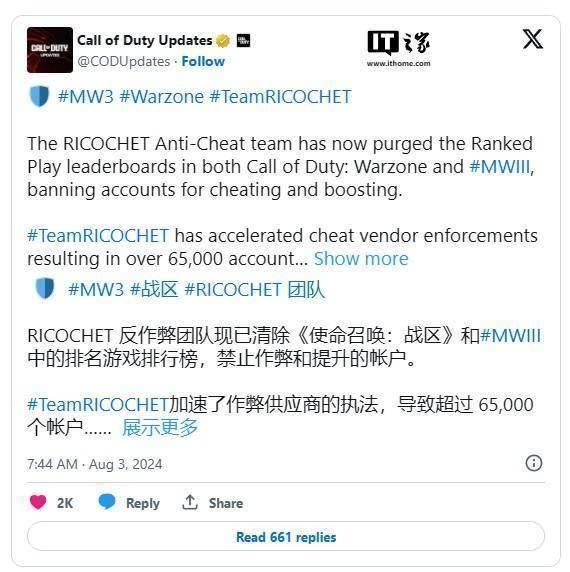Expand translated text via 展示更多
Viewport: 570px width, 572px height.
[x=160, y=427]
